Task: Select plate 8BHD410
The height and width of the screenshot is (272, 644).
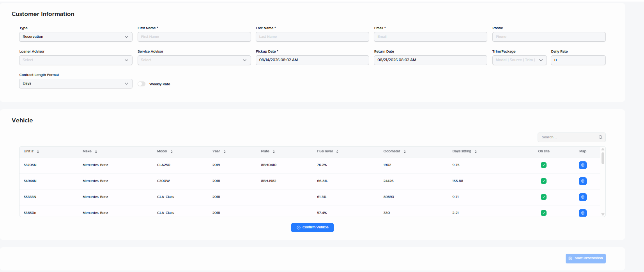Action: click(x=269, y=165)
